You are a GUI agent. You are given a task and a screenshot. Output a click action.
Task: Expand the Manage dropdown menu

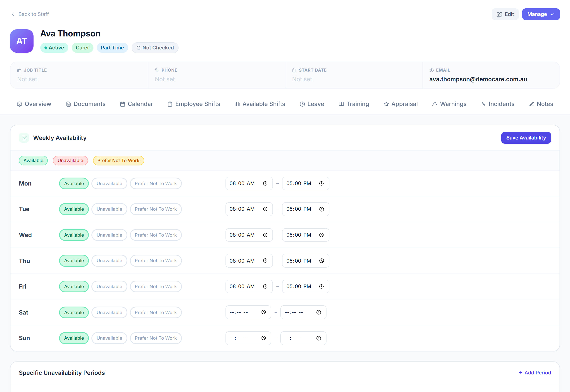pos(541,14)
